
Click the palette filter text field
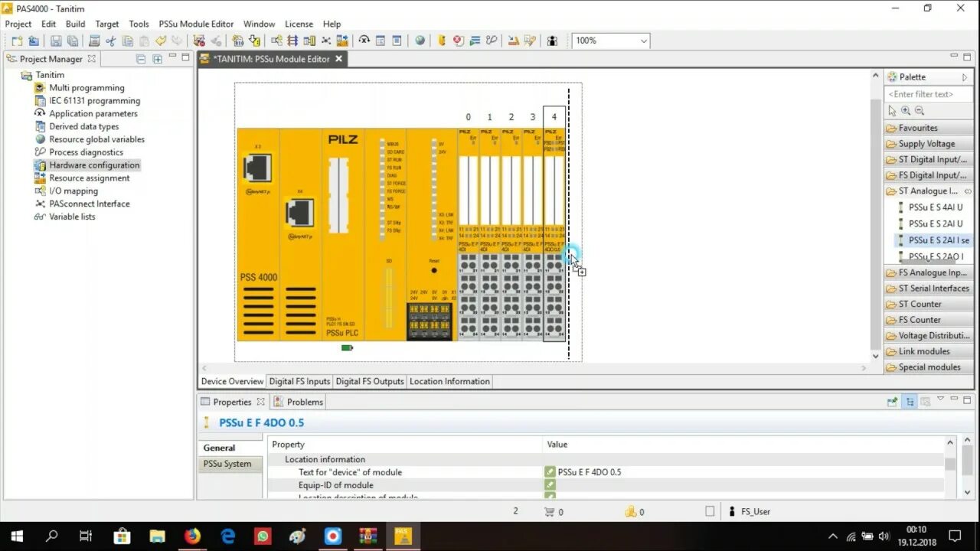pos(929,94)
